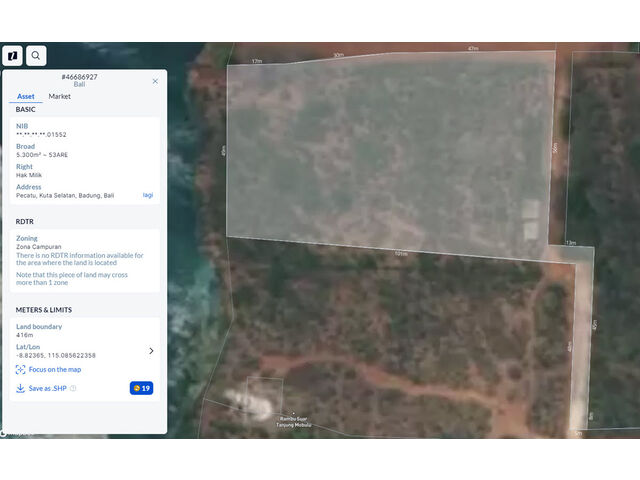Select the Asset tab

coord(26,97)
